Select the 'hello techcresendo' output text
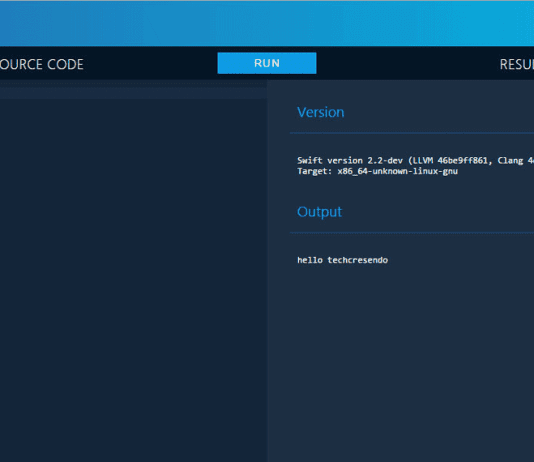This screenshot has width=534, height=462. tap(342, 260)
